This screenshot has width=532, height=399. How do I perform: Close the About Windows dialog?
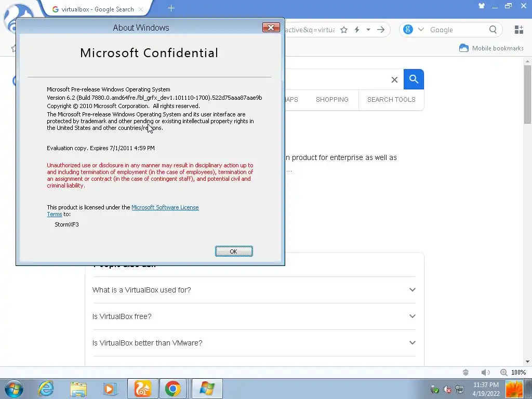coord(271,28)
